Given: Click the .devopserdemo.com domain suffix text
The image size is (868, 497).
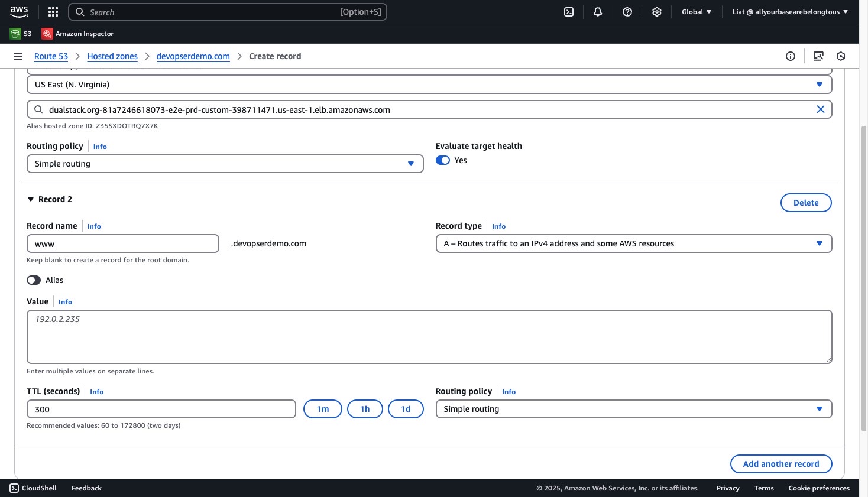Looking at the screenshot, I should 268,243.
